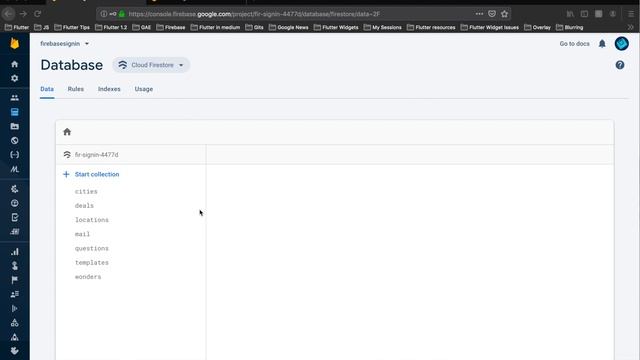Open Storage folder icon in sidebar

click(x=15, y=126)
